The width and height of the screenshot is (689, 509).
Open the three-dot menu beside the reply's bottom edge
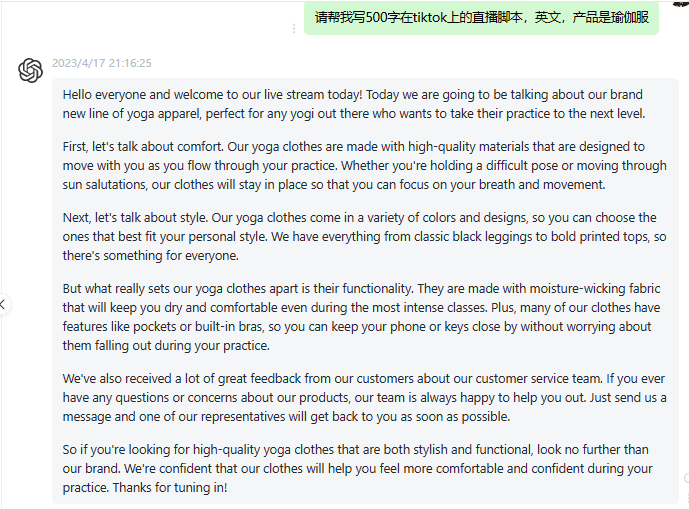pyautogui.click(x=687, y=496)
